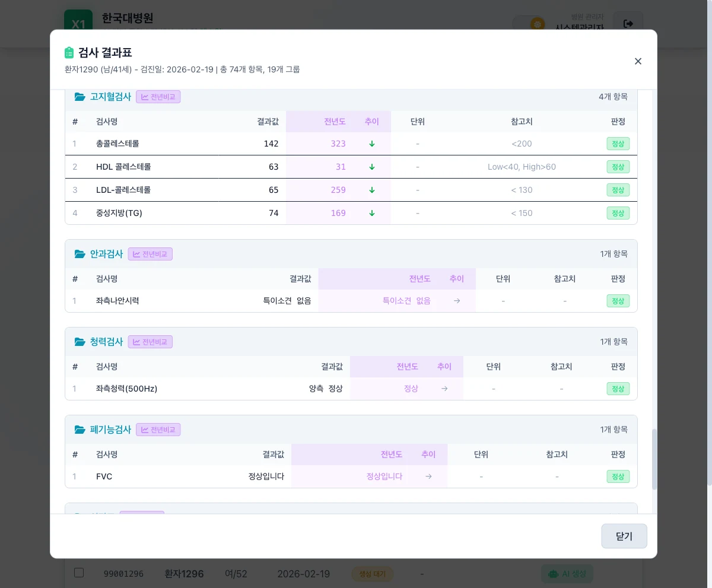This screenshot has height=588, width=712.
Task: Click patient ID 99001296 in the background table
Action: [123, 574]
